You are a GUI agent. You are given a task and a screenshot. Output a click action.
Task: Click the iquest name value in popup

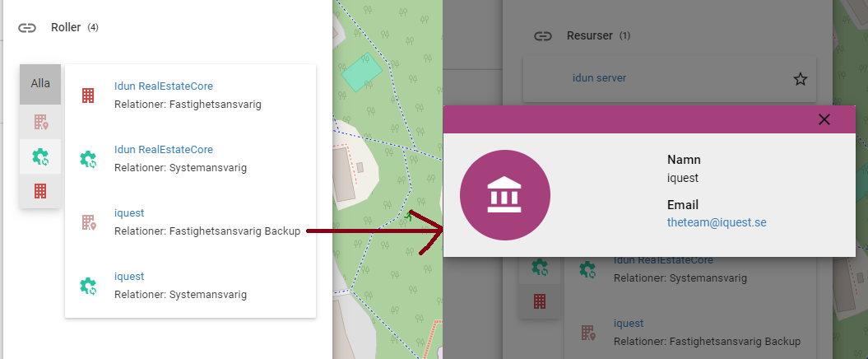[x=683, y=179]
